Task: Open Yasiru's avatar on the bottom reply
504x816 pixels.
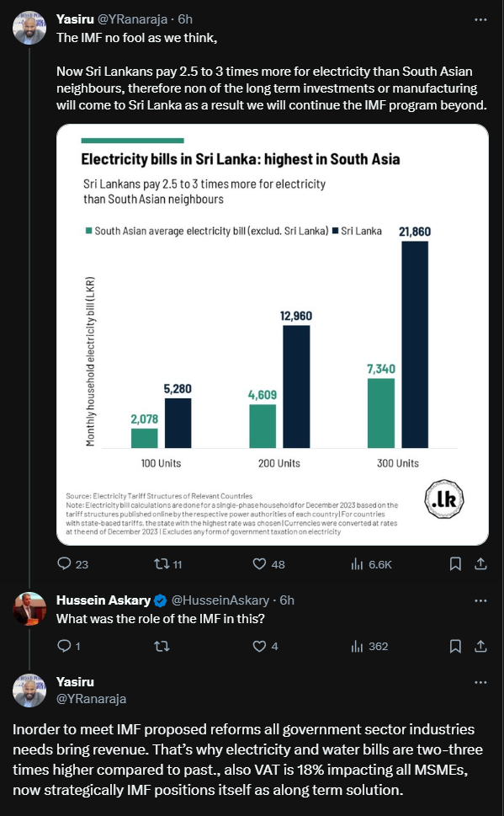Action: click(x=29, y=691)
